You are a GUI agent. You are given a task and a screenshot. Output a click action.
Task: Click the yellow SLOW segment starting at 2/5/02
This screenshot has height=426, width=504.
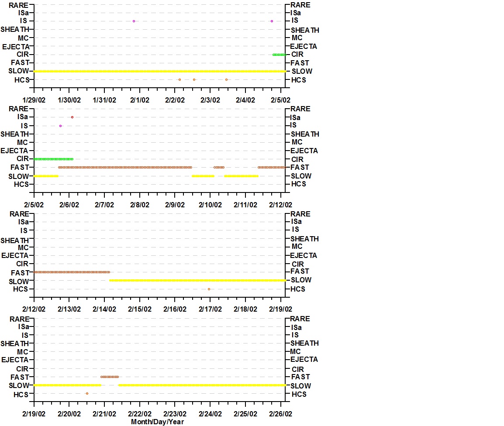[x=46, y=176]
